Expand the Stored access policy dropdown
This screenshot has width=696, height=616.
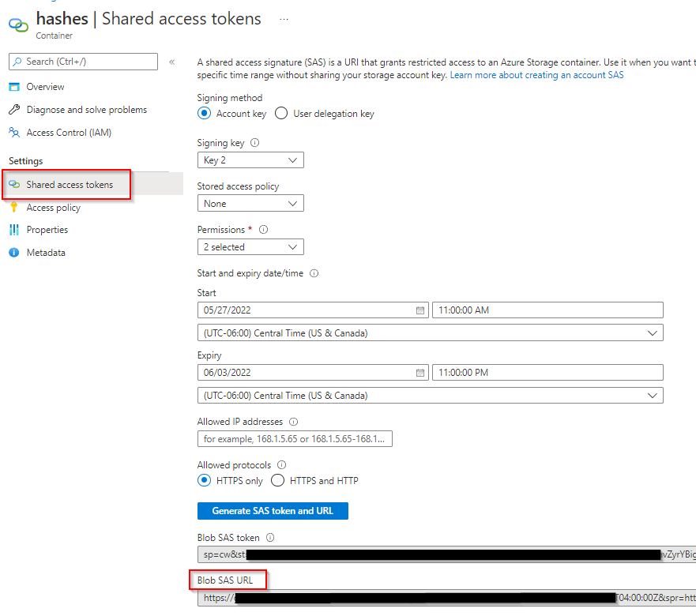(x=250, y=204)
